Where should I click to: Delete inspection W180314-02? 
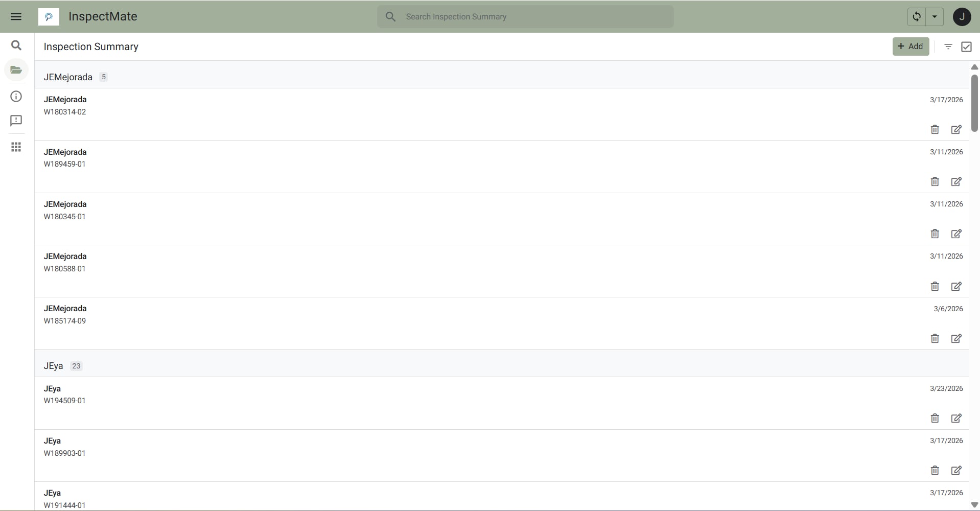935,129
